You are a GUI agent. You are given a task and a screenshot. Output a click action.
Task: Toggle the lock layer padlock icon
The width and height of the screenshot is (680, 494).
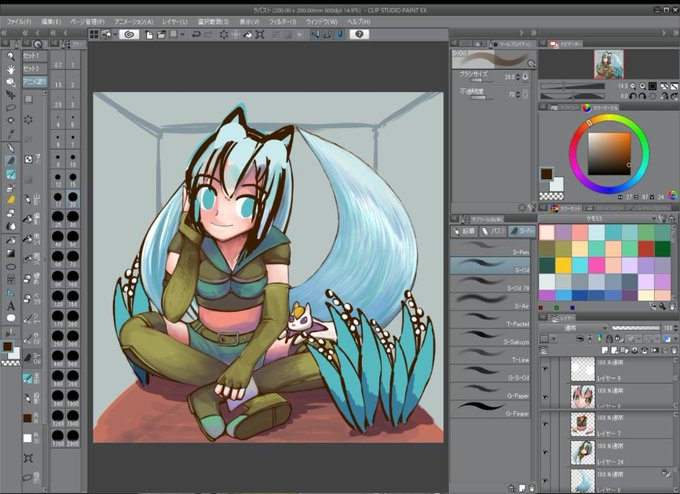click(x=609, y=338)
